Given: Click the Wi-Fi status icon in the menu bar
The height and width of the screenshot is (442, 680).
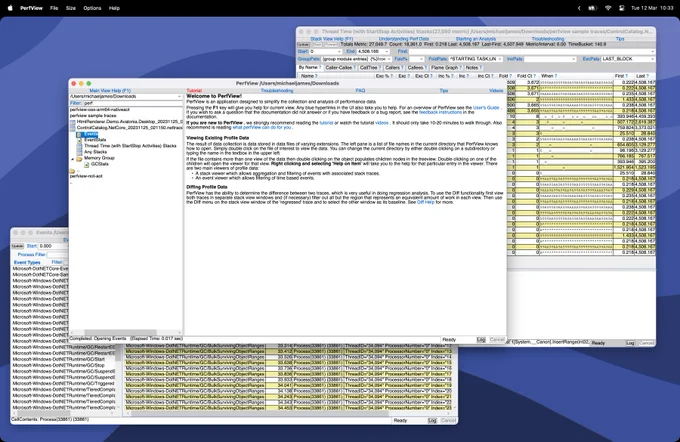Looking at the screenshot, I should point(608,8).
